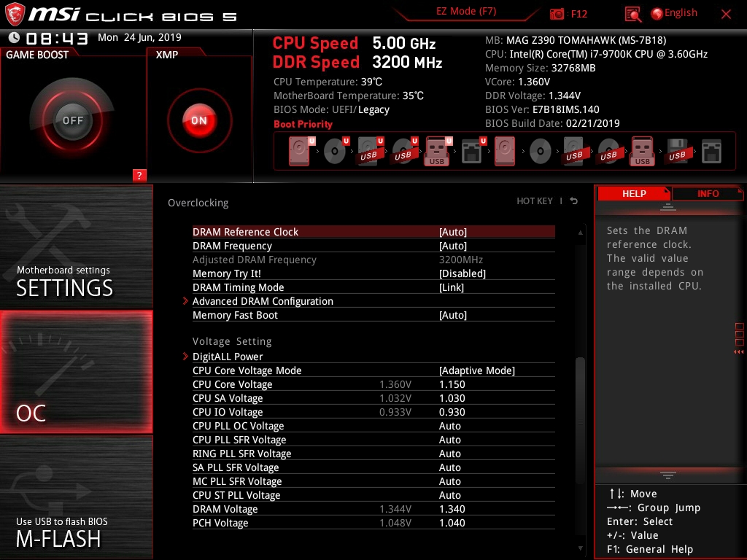This screenshot has width=747, height=560.
Task: Toggle the GAME BOOST knob
Action: pyautogui.click(x=72, y=120)
